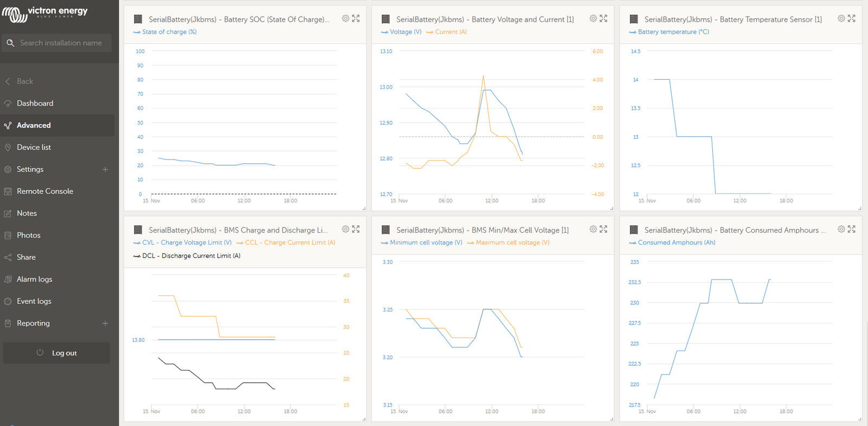Open the Share page

[x=26, y=257]
